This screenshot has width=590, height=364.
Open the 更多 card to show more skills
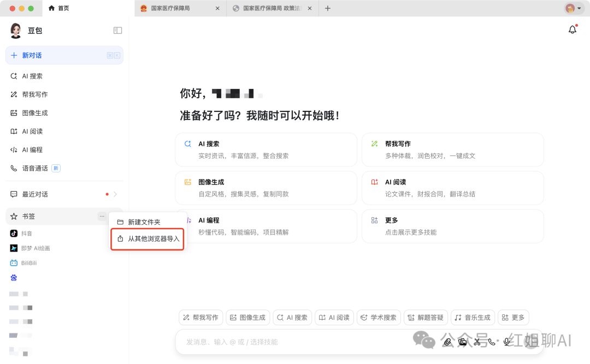[453, 226]
